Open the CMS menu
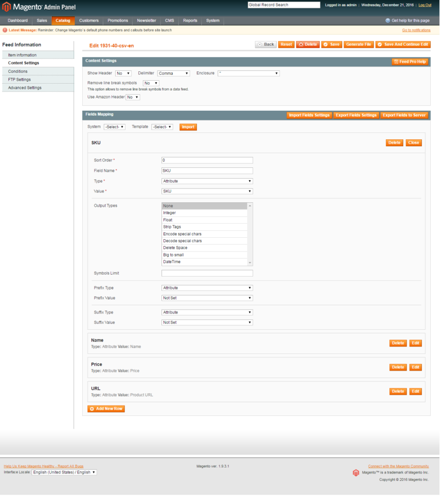The image size is (446, 504). [x=169, y=21]
